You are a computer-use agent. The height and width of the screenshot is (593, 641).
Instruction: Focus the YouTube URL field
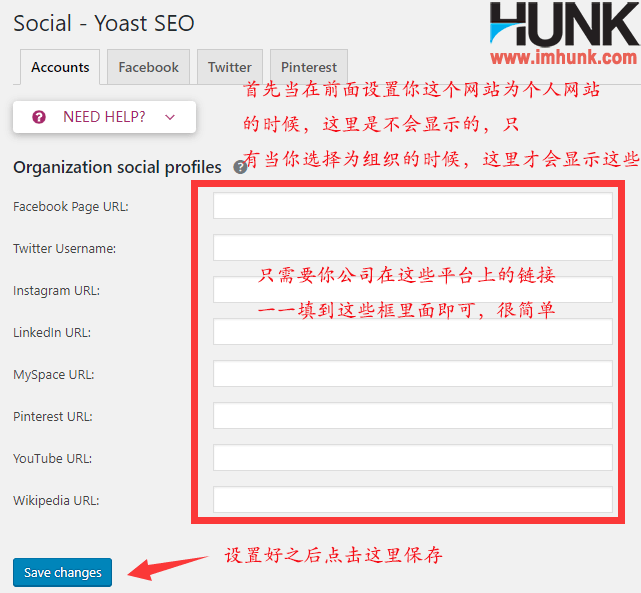412,458
